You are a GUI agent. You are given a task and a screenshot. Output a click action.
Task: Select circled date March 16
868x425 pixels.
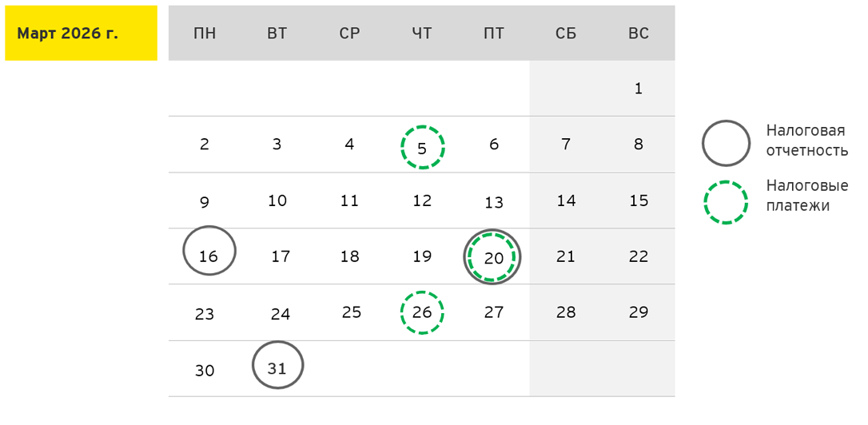[209, 251]
